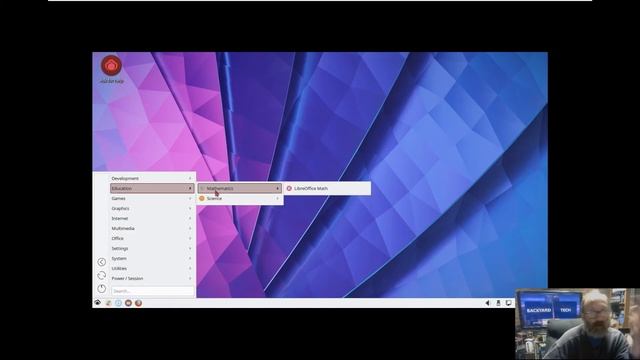Viewport: 640px width, 360px height.
Task: Click the circular refresh icon in menu sidebar
Action: 102,276
